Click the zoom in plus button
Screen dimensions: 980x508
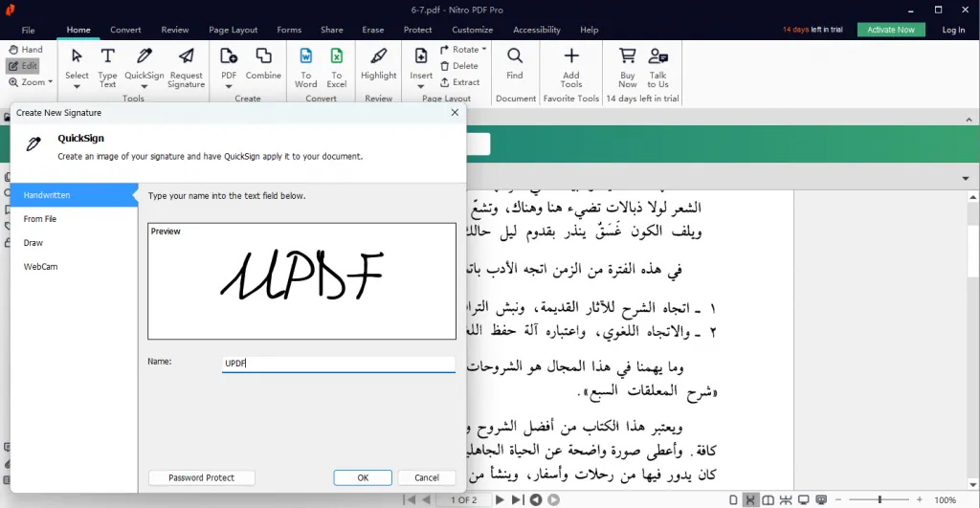click(920, 500)
